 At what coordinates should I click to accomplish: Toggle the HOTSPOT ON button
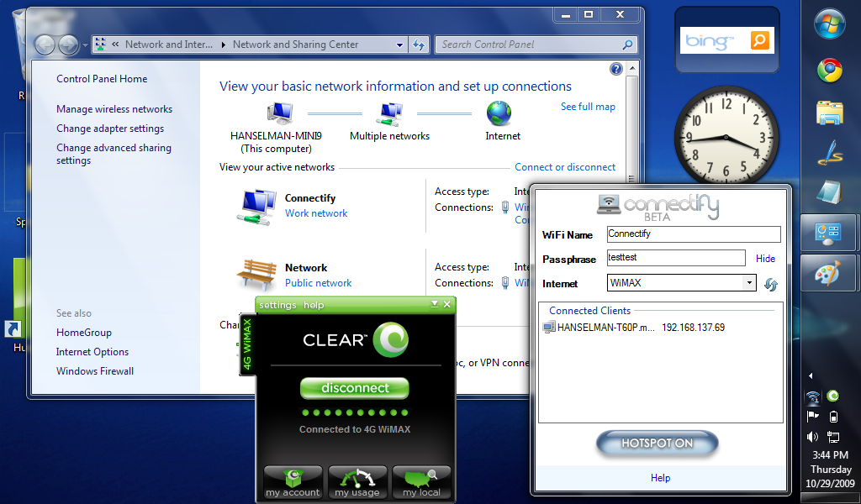[x=658, y=444]
